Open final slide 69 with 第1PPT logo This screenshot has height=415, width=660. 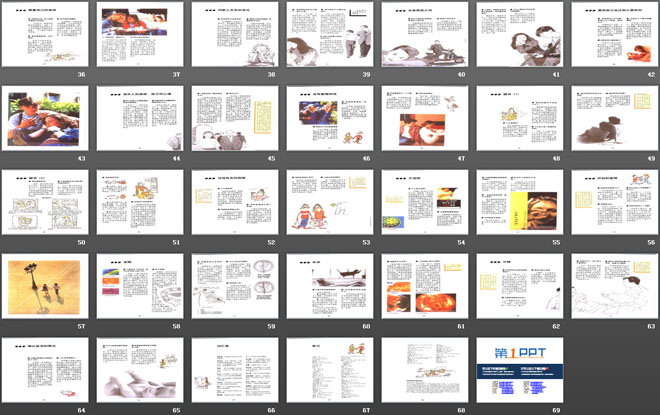click(520, 370)
